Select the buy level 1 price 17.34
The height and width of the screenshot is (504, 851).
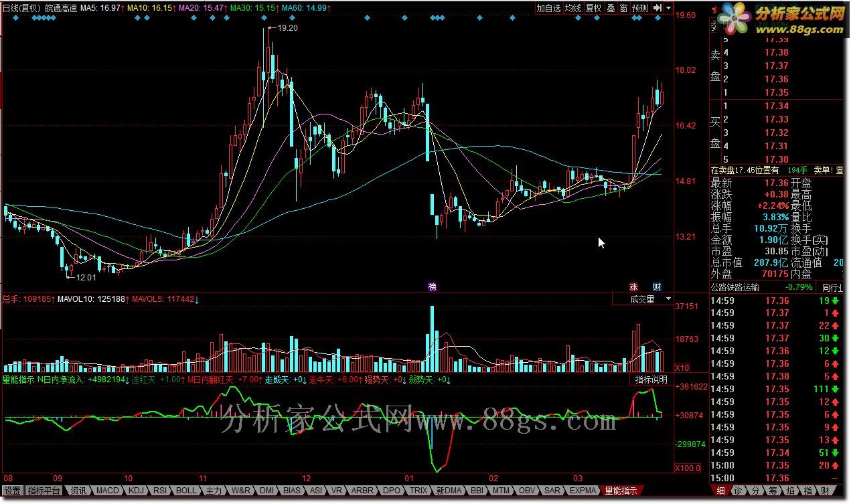click(776, 106)
